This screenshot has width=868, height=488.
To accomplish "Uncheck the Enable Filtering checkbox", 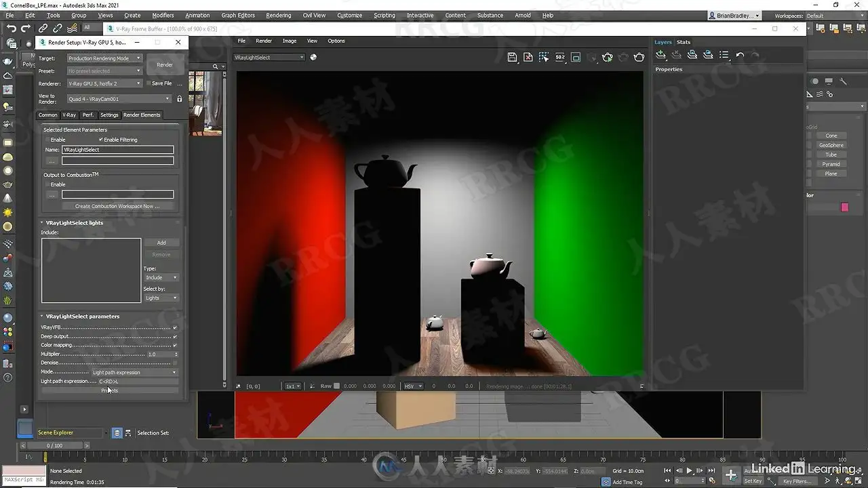I will point(101,140).
